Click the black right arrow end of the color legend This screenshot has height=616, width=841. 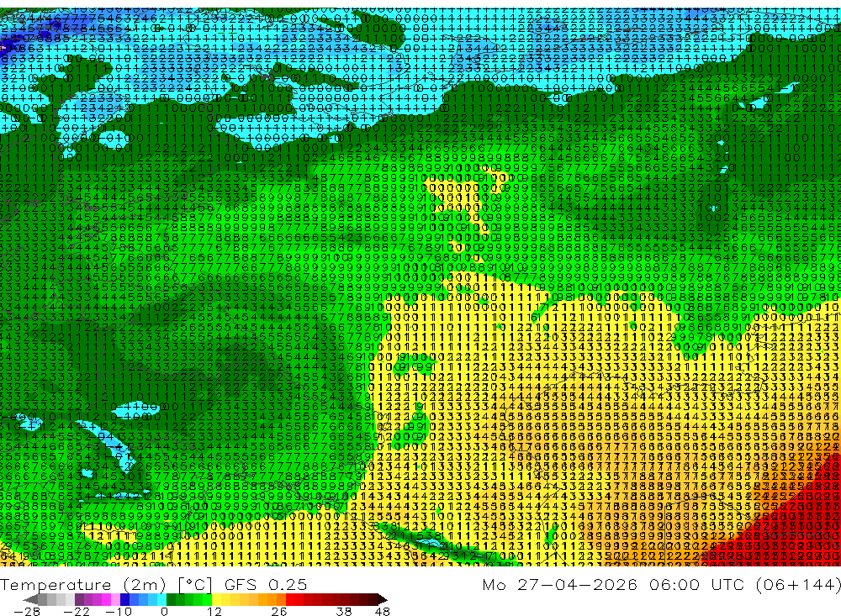[x=383, y=599]
